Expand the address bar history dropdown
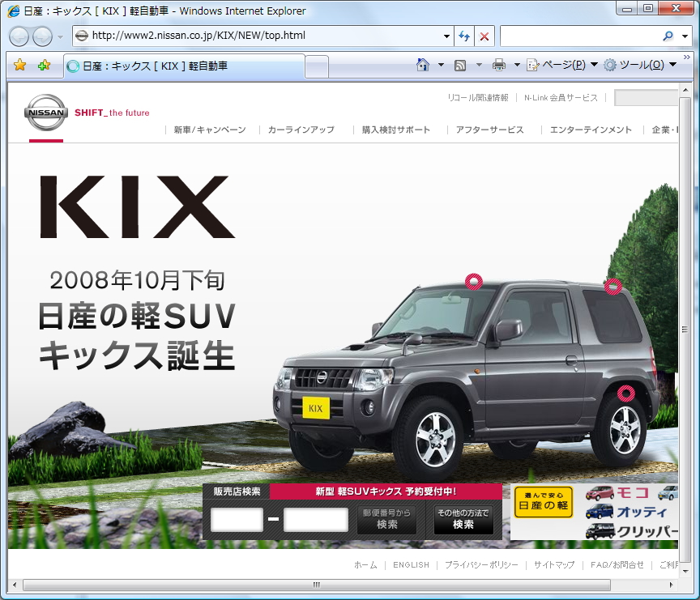 click(x=446, y=36)
